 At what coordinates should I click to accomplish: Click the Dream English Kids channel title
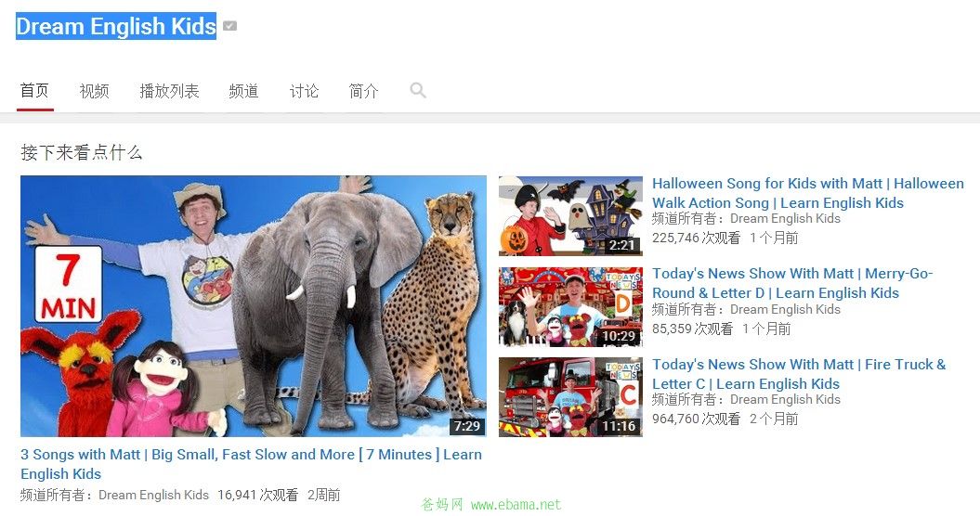pos(116,26)
